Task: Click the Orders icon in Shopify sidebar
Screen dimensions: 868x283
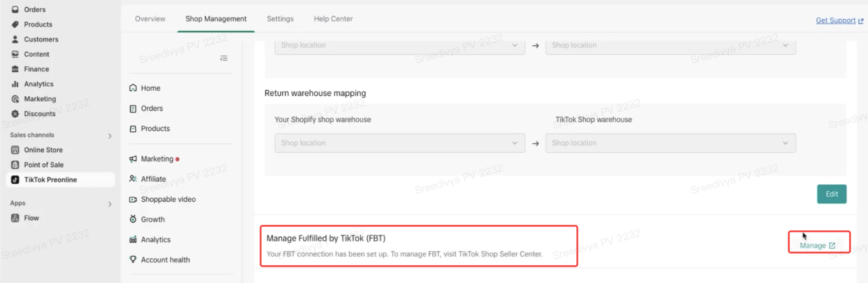Action: click(x=15, y=10)
